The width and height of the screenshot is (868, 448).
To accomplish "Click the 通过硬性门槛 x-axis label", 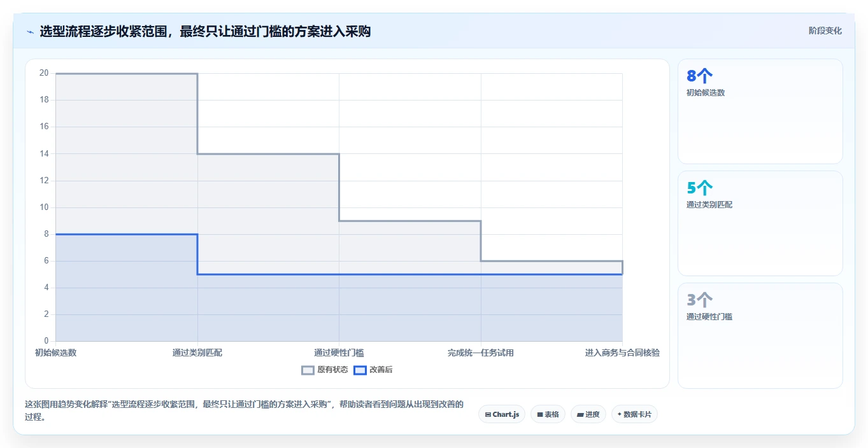I will click(339, 353).
